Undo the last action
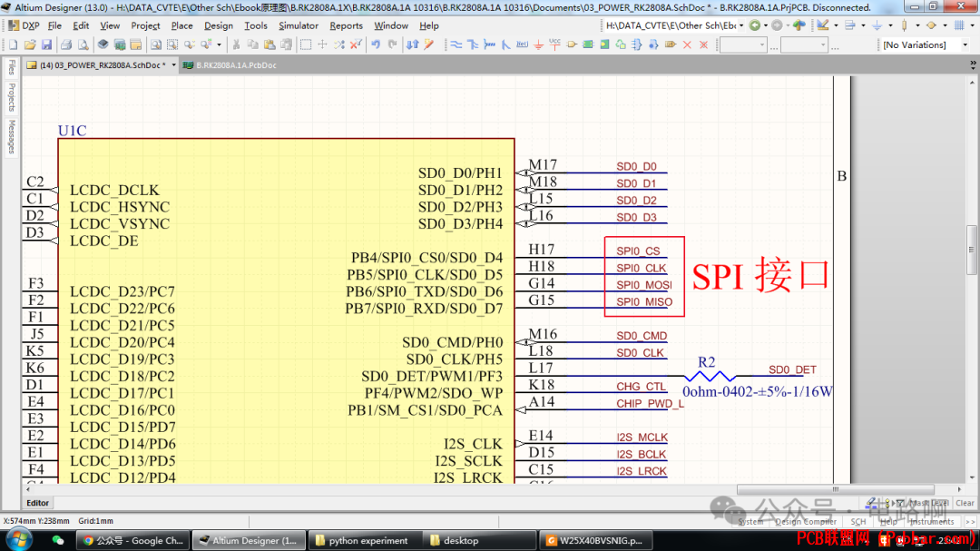980x551 pixels. click(376, 45)
